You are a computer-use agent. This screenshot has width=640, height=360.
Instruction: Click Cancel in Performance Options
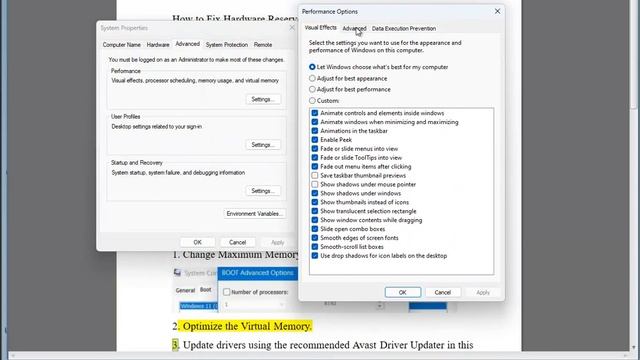click(x=442, y=292)
